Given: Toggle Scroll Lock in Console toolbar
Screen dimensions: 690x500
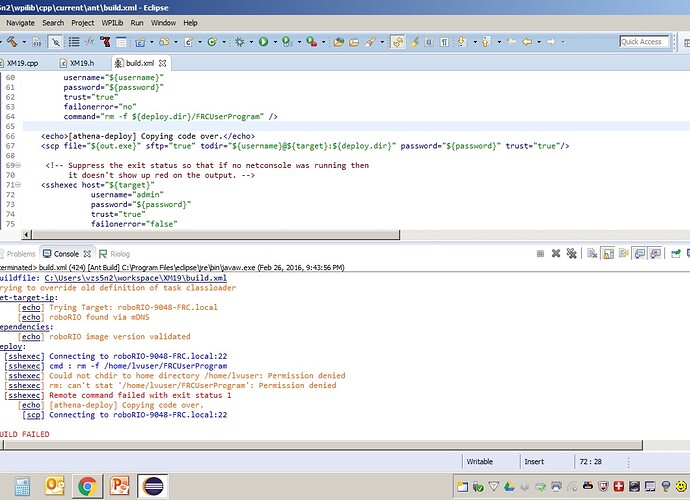Looking at the screenshot, I should [x=608, y=254].
